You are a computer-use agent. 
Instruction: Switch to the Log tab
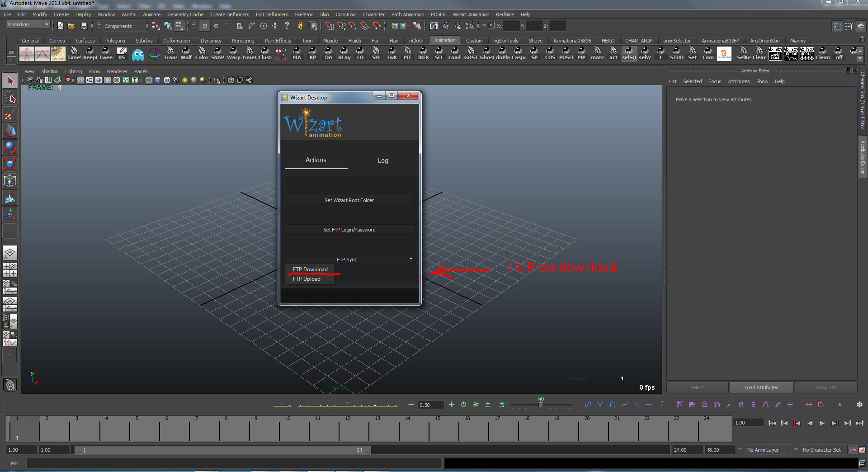[x=382, y=160]
